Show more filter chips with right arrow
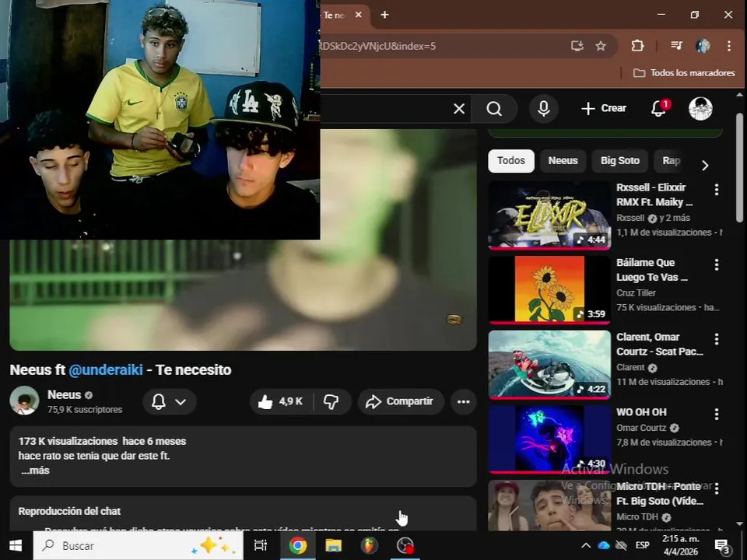The height and width of the screenshot is (560, 747). pyautogui.click(x=705, y=165)
